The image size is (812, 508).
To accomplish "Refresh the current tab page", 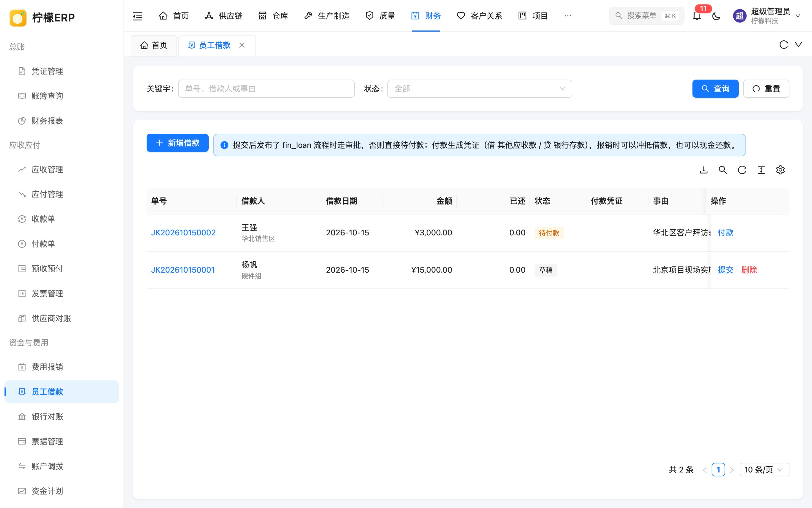I will 784,45.
